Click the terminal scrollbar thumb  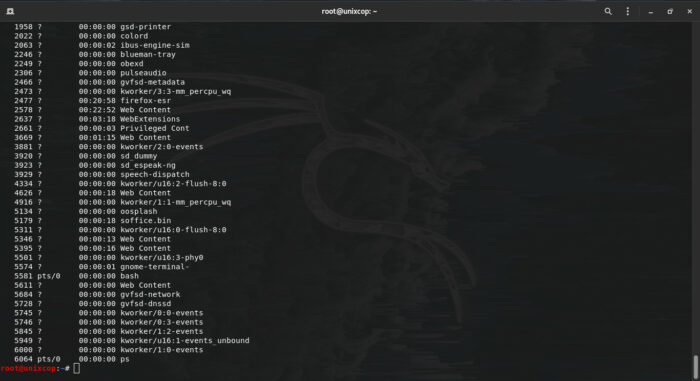tap(696, 367)
